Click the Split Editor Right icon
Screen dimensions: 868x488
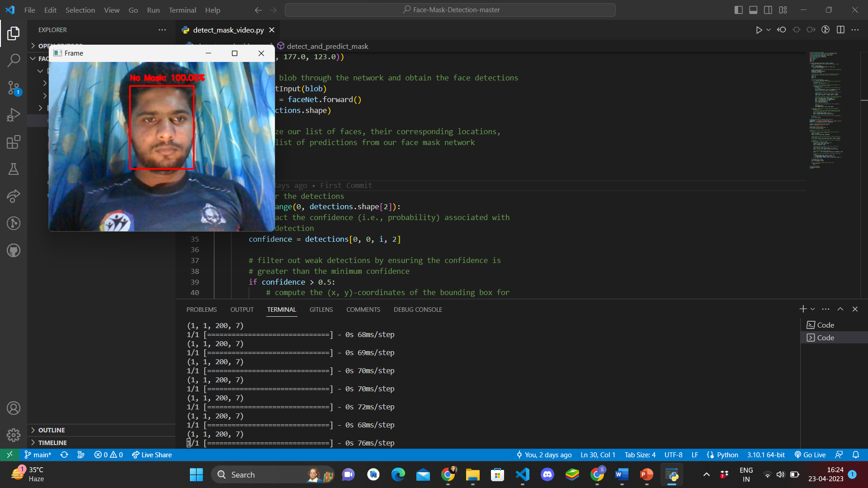840,30
